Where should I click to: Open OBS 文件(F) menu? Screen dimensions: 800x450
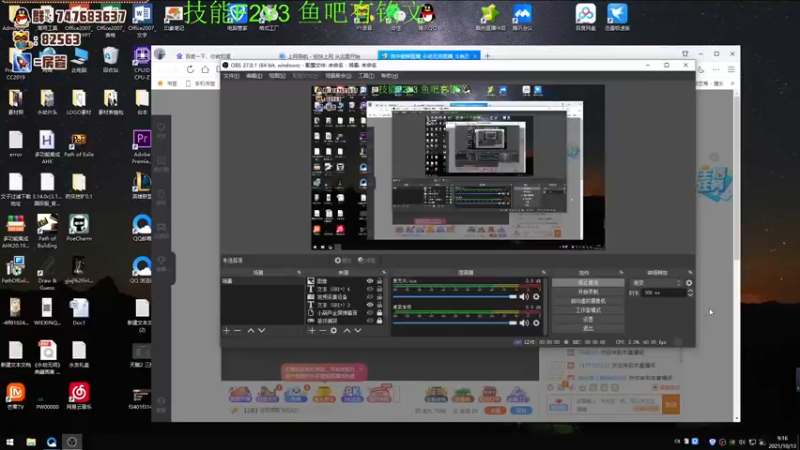[231, 76]
